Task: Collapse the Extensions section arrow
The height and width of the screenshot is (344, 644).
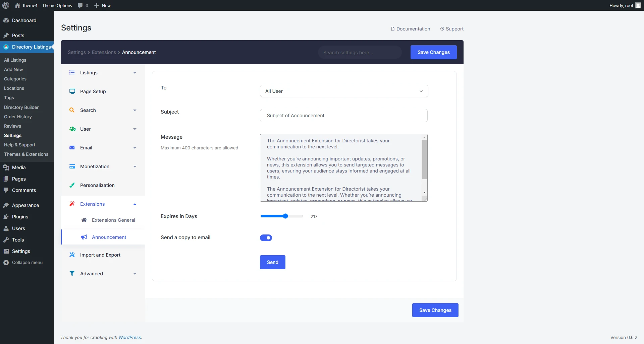Action: click(x=135, y=204)
